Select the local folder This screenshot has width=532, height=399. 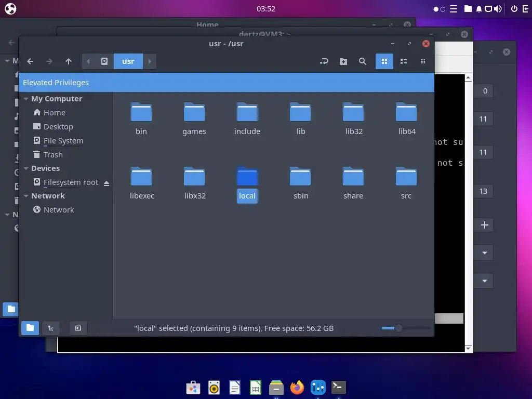point(247,184)
